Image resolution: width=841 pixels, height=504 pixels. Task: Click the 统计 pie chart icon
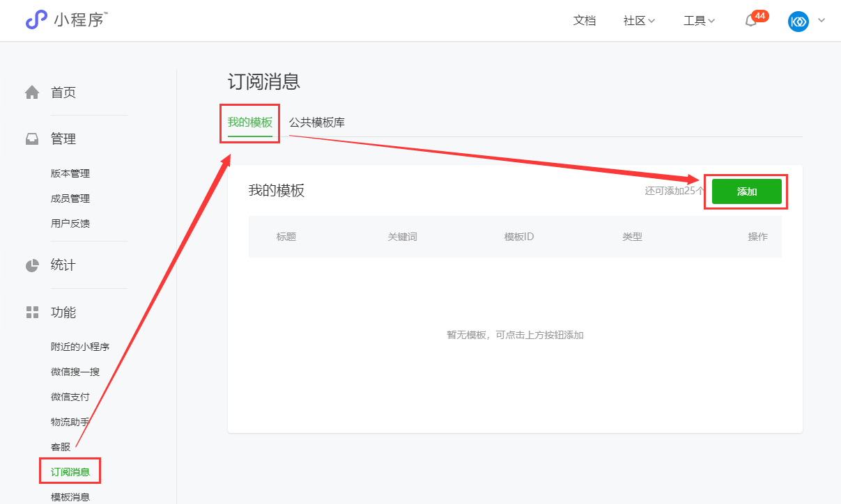click(32, 265)
